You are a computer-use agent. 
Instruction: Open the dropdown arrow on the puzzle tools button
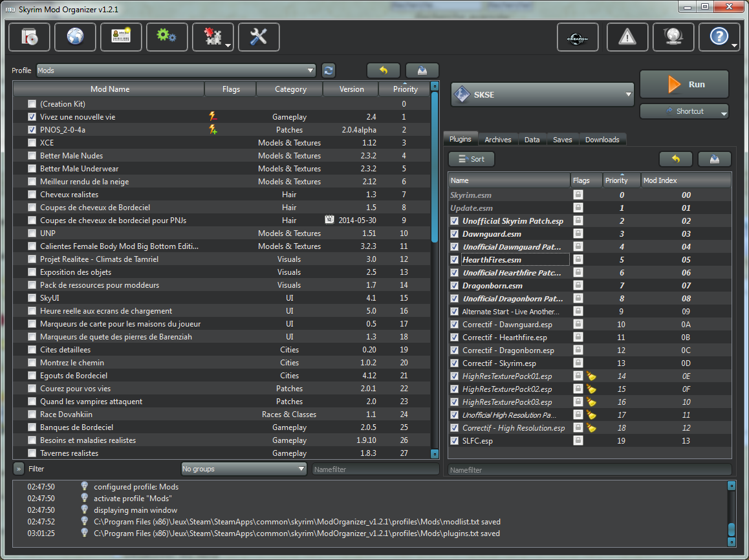(228, 46)
